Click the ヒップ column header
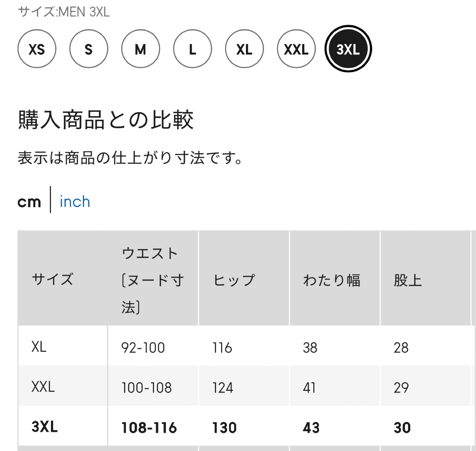Image resolution: width=476 pixels, height=451 pixels. point(234,280)
